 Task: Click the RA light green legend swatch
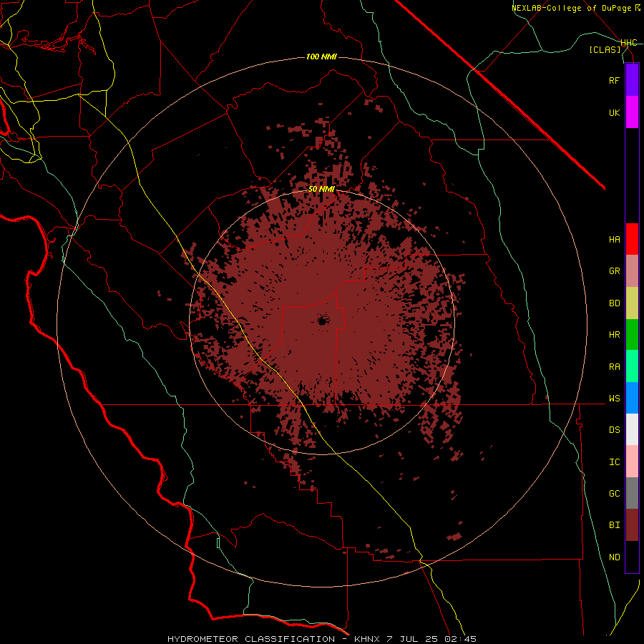tap(632, 366)
